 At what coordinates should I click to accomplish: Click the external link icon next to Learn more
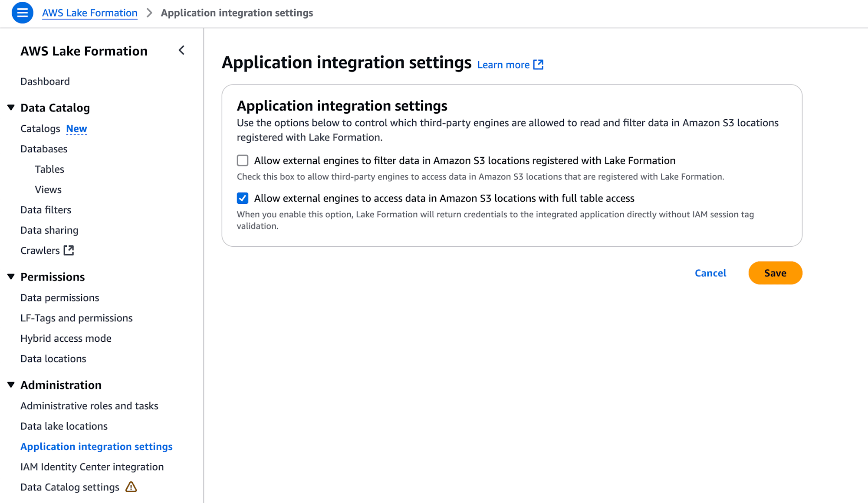pyautogui.click(x=539, y=65)
